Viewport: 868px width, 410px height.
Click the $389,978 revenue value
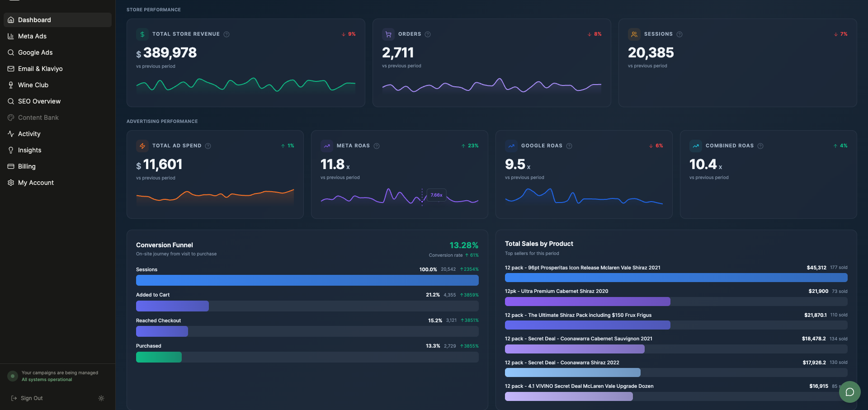pos(166,53)
